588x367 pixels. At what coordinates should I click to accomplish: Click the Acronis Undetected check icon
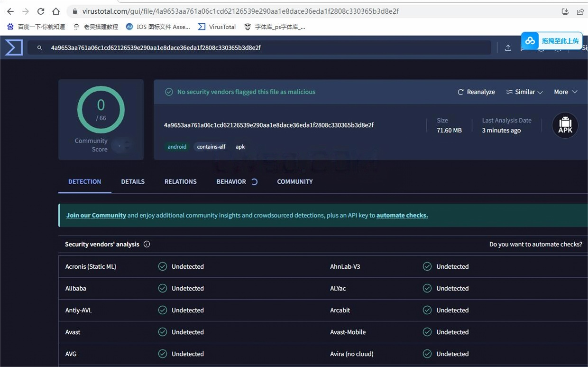[163, 266]
